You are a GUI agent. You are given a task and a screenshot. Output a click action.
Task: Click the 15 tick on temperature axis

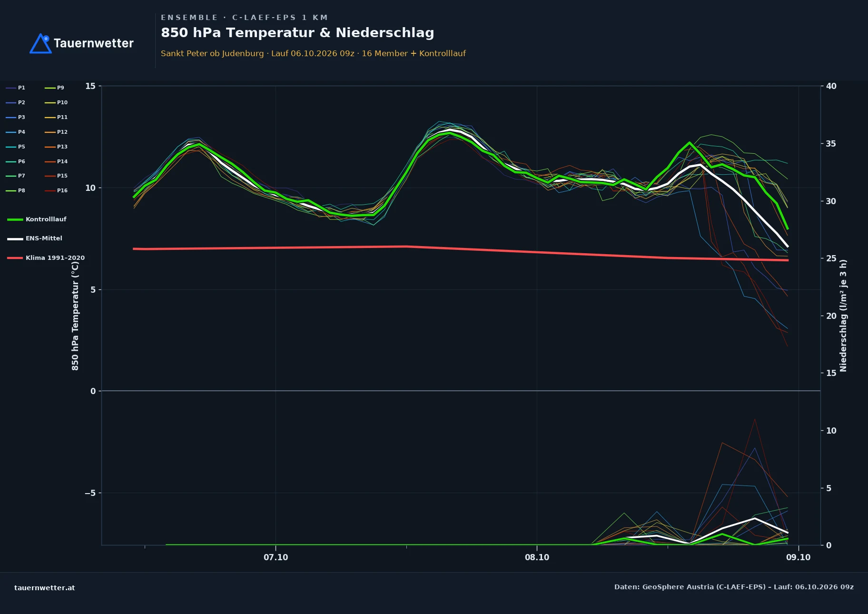coord(90,86)
